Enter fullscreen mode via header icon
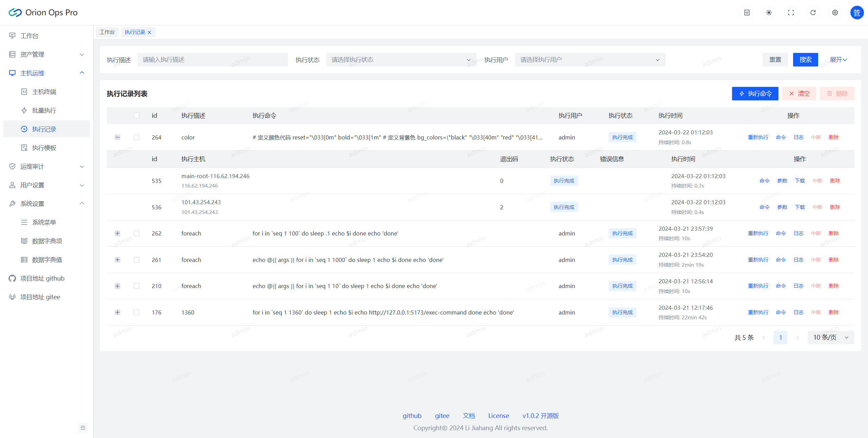Image resolution: width=868 pixels, height=438 pixels. pos(791,13)
